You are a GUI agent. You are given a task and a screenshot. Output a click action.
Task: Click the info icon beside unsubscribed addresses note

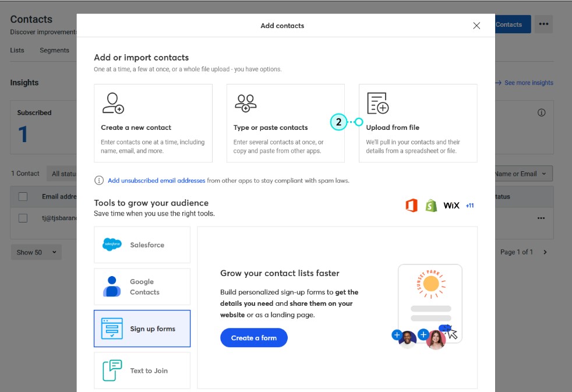pos(99,180)
